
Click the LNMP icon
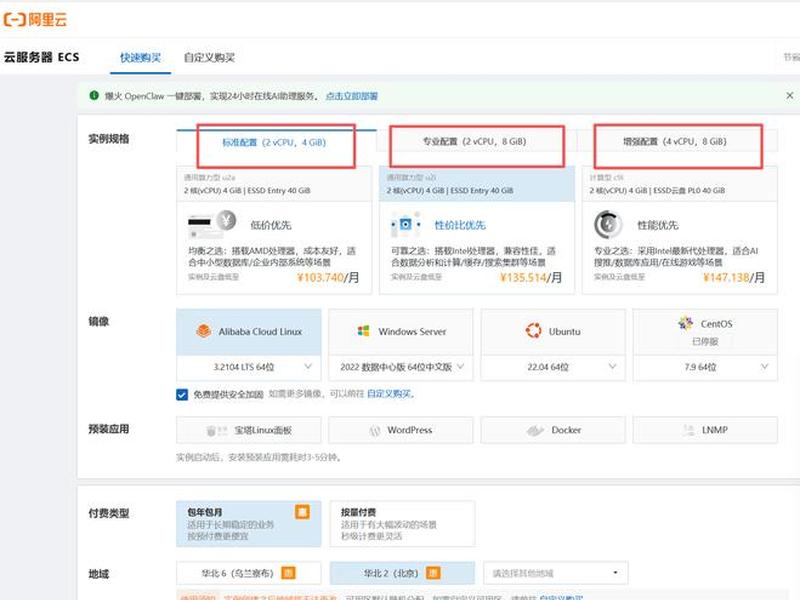point(689,430)
